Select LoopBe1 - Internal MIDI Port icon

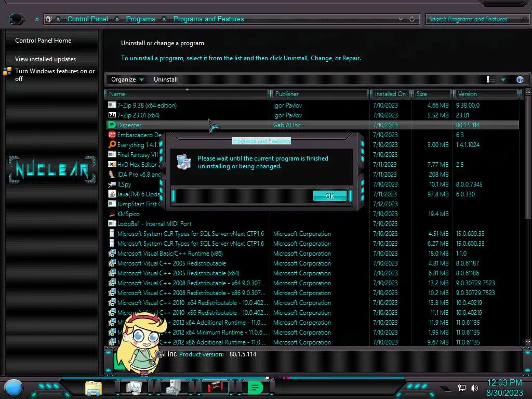112,223
